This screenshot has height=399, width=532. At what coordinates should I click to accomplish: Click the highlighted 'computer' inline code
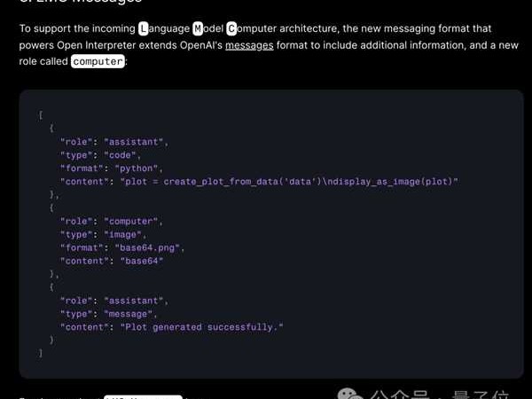tap(98, 62)
